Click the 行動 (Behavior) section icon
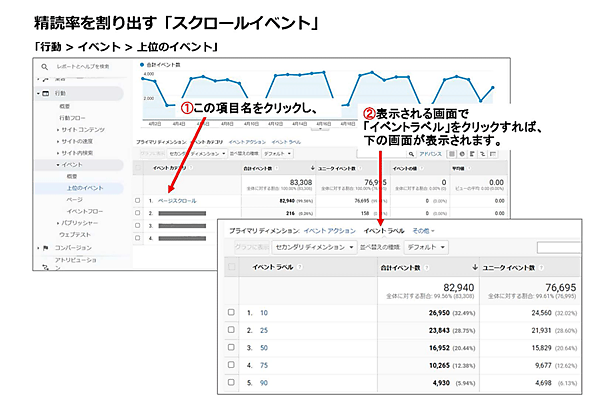The width and height of the screenshot is (600, 415). (45, 93)
